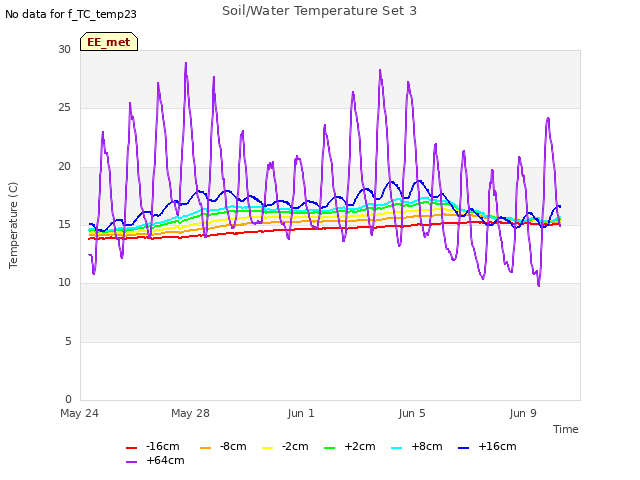Toggle the -16cm legend entry
The image size is (640, 480).
(x=153, y=447)
